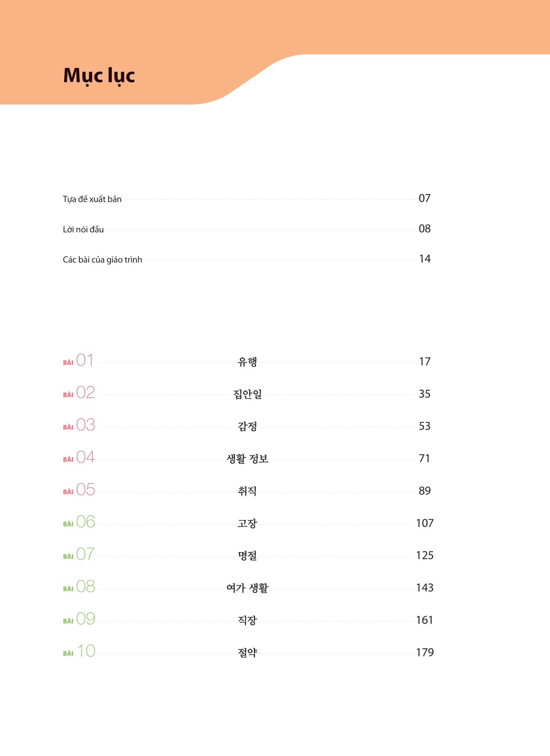
Task: Select the BÀI 10 lesson label
Action: (79, 651)
